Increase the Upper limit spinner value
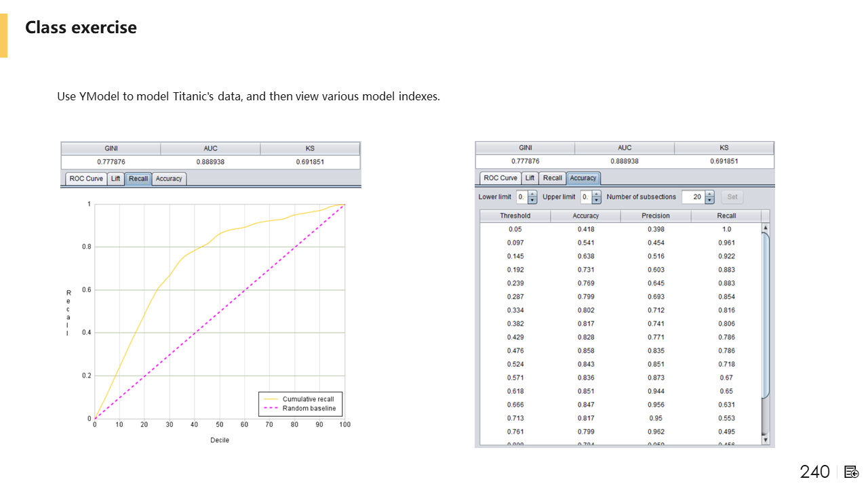Image resolution: width=868 pixels, height=488 pixels. coord(597,194)
